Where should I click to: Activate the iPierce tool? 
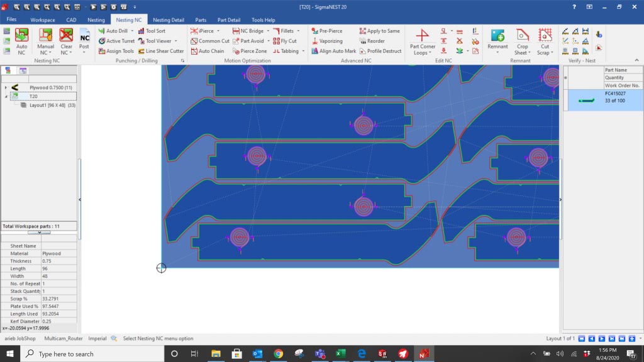tap(203, 31)
